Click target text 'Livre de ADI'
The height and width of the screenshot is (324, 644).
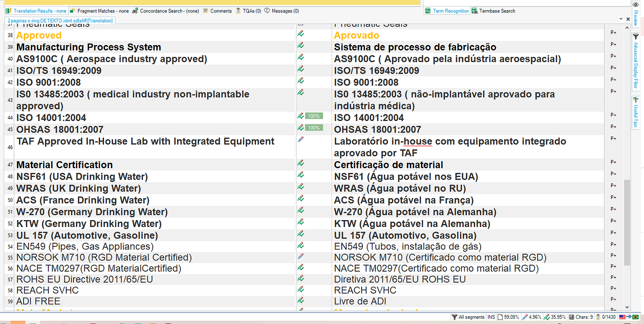click(360, 301)
